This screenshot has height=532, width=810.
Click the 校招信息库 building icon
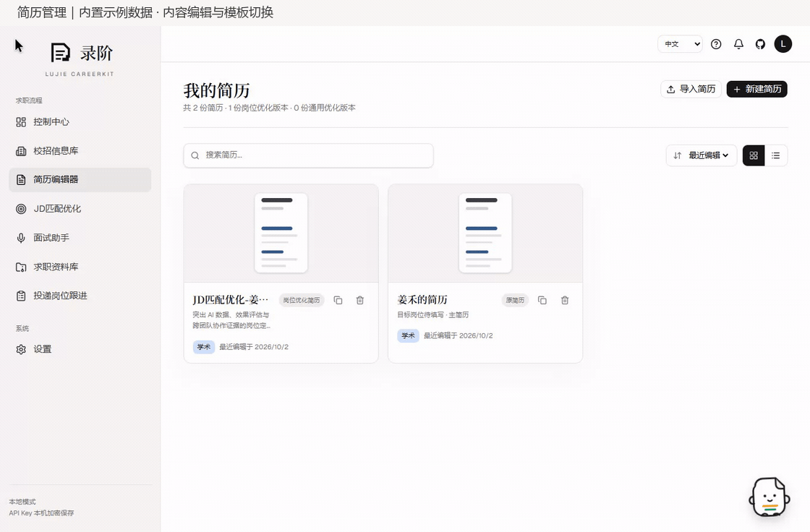click(x=21, y=151)
